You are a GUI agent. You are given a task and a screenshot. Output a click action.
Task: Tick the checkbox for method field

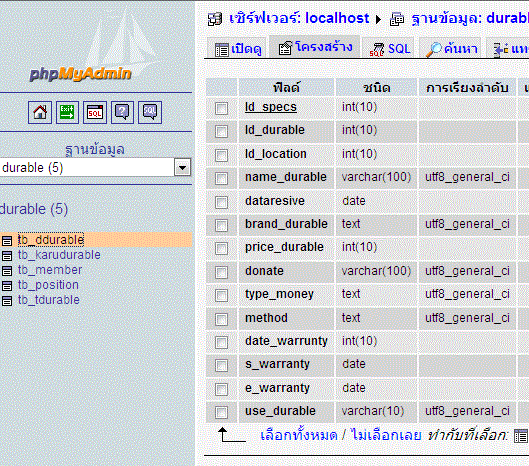pos(221,319)
